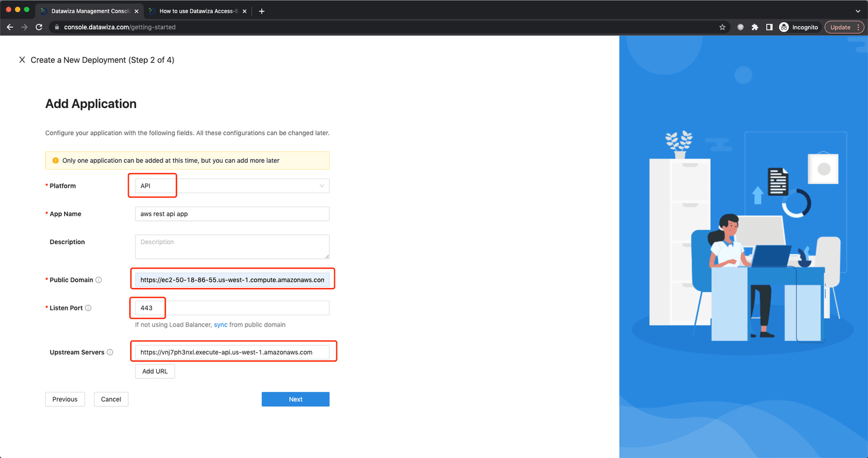Viewport: 868px width, 458px height.
Task: Go back in browser history
Action: point(10,27)
